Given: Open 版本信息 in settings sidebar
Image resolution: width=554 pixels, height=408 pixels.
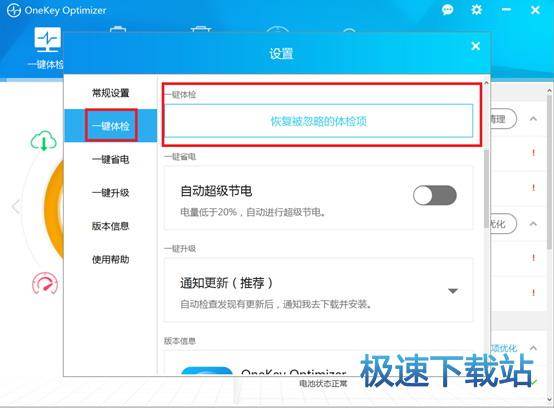Looking at the screenshot, I should click(x=111, y=226).
